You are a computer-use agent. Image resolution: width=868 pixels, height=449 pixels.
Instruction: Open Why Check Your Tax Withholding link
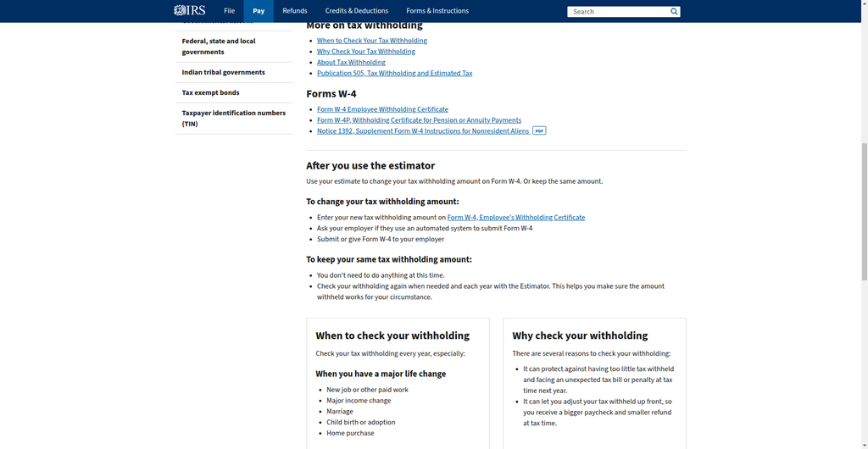(366, 52)
